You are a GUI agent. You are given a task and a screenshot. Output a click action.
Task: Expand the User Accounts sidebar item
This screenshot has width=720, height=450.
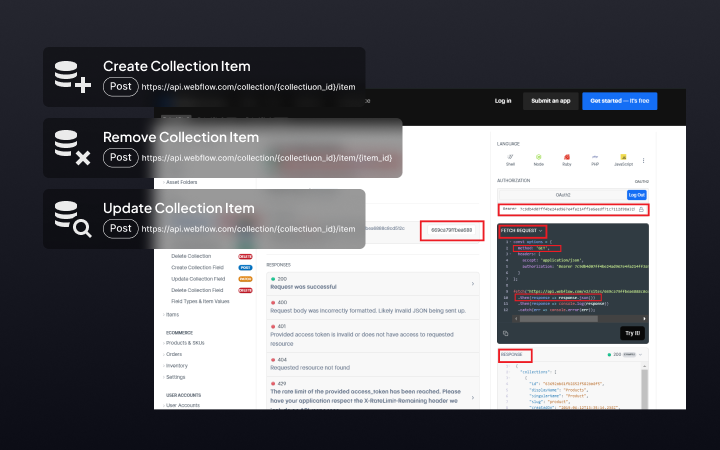point(181,405)
